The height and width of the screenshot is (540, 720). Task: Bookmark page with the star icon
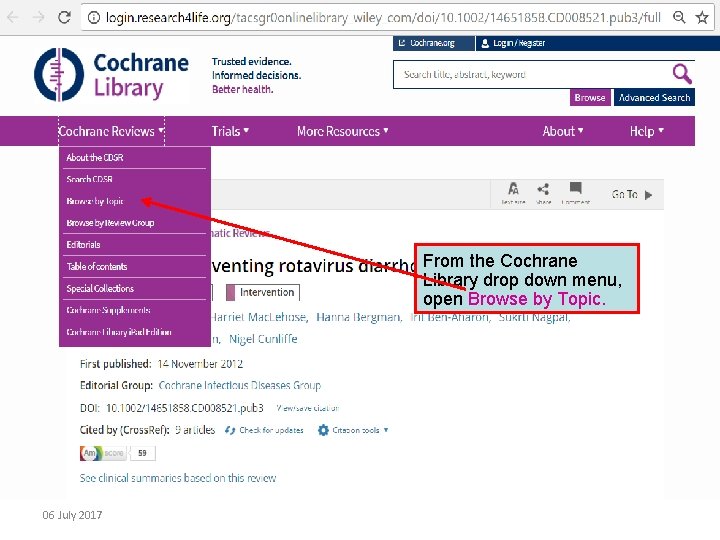[x=702, y=18]
